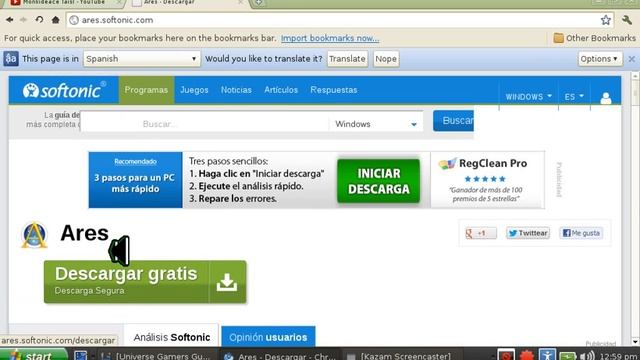The image size is (640, 360).
Task: Click the green INICIAR DESCARGA ad button
Action: tap(378, 181)
